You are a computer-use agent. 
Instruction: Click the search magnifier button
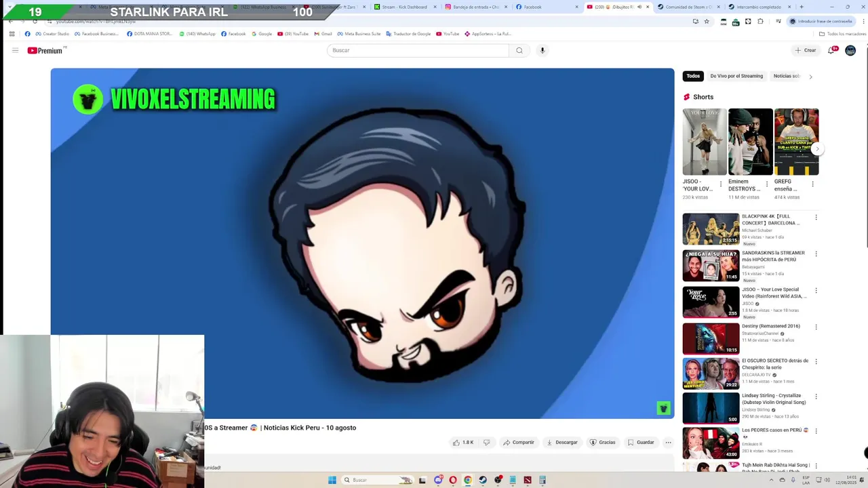(519, 50)
